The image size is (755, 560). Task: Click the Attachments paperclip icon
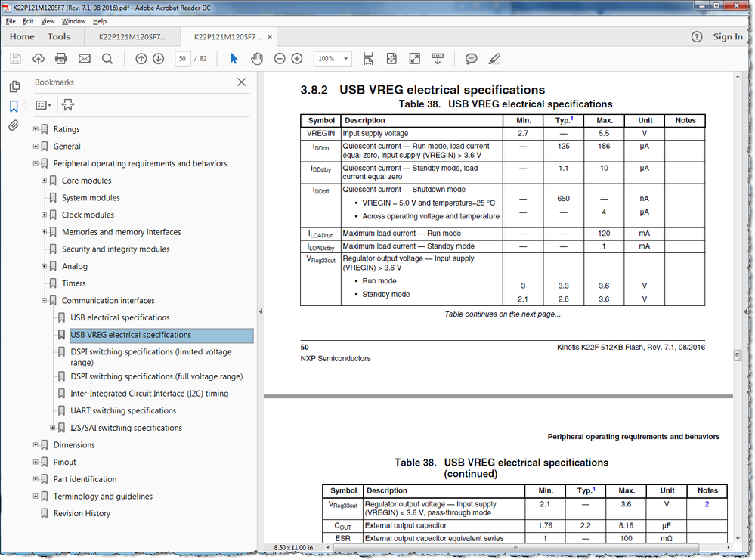tap(13, 126)
